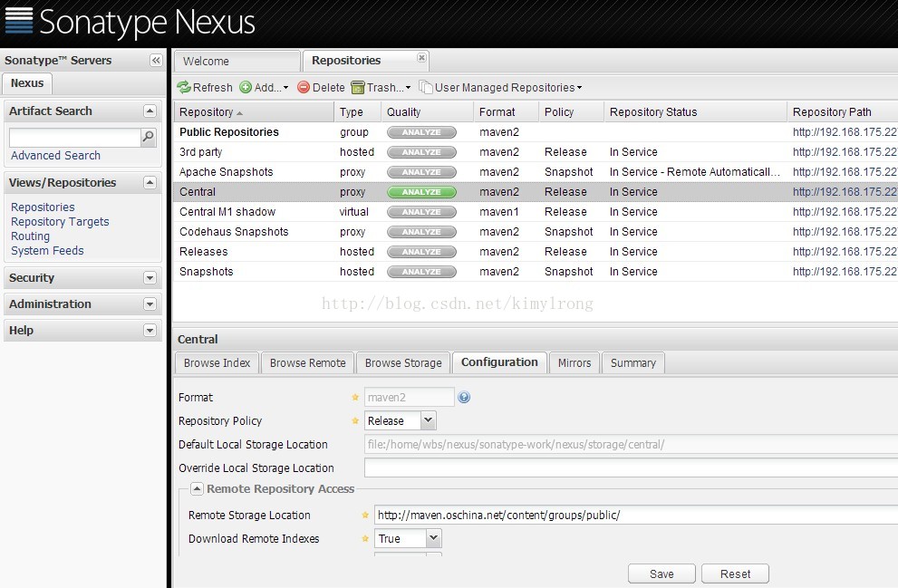Viewport: 898px width, 588px height.
Task: Click the Delete repository button
Action: (x=322, y=88)
